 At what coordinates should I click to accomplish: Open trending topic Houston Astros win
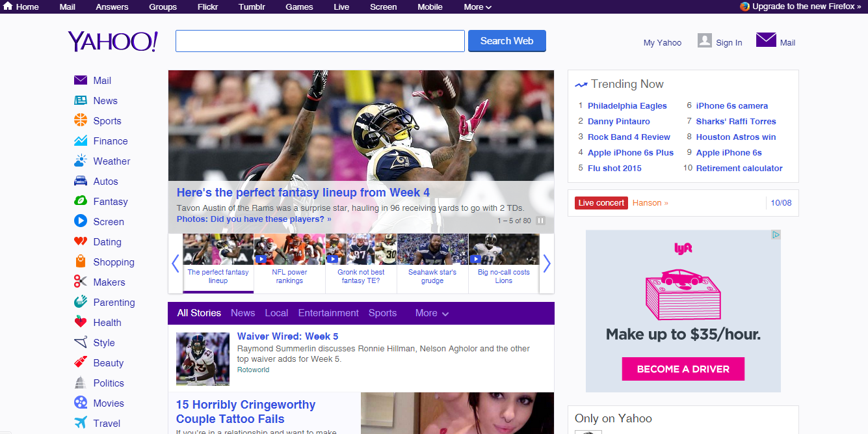pos(736,137)
